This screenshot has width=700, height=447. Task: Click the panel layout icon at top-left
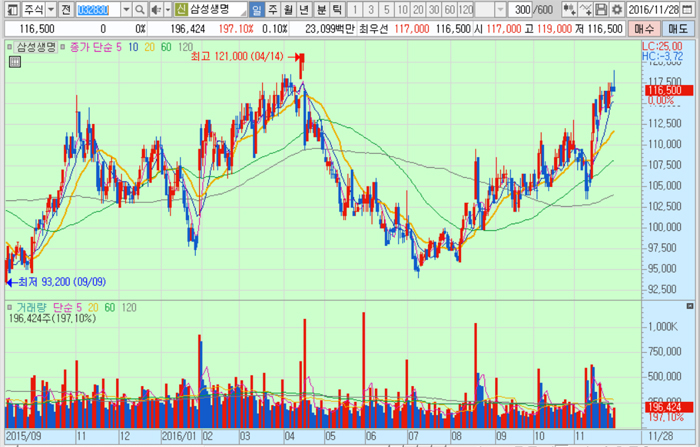pyautogui.click(x=11, y=9)
